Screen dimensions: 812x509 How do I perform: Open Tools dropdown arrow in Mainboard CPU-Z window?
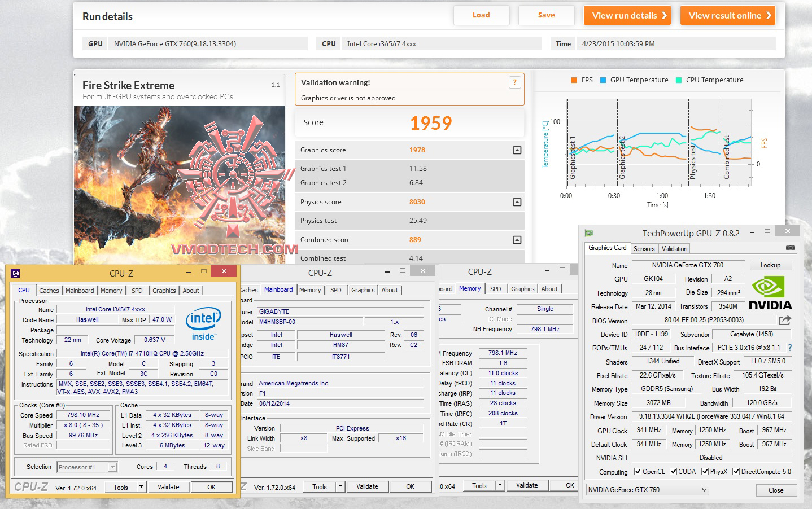point(340,486)
